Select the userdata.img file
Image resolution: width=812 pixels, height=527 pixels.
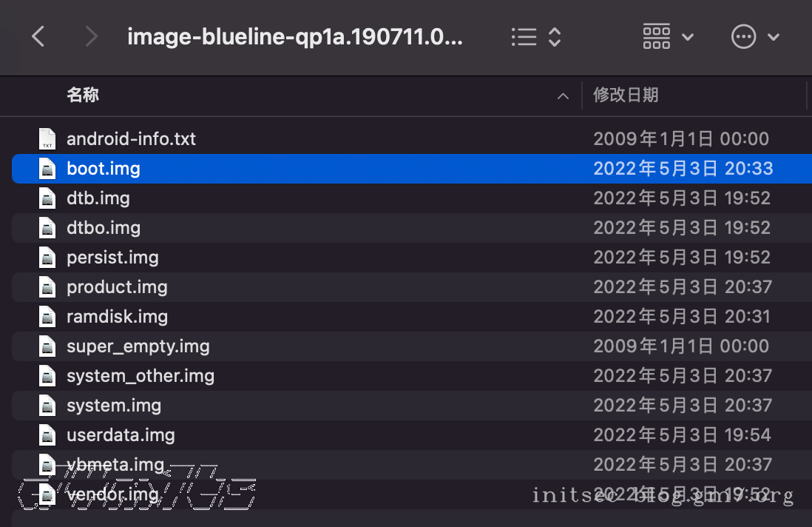coord(121,435)
